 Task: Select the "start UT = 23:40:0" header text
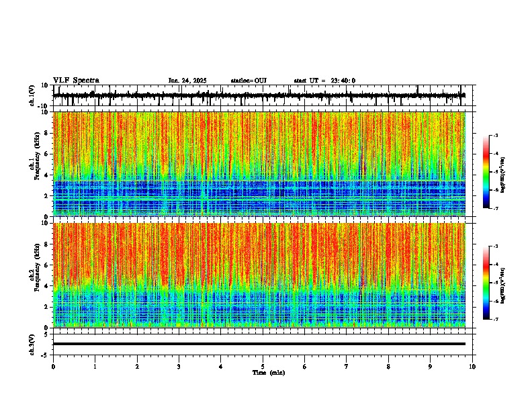coord(324,81)
